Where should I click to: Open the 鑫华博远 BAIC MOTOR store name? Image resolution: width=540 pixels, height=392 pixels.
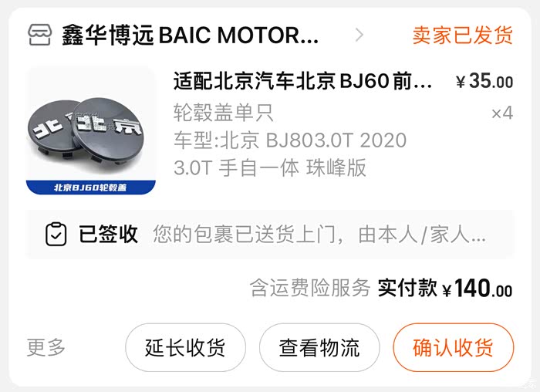[x=190, y=35]
